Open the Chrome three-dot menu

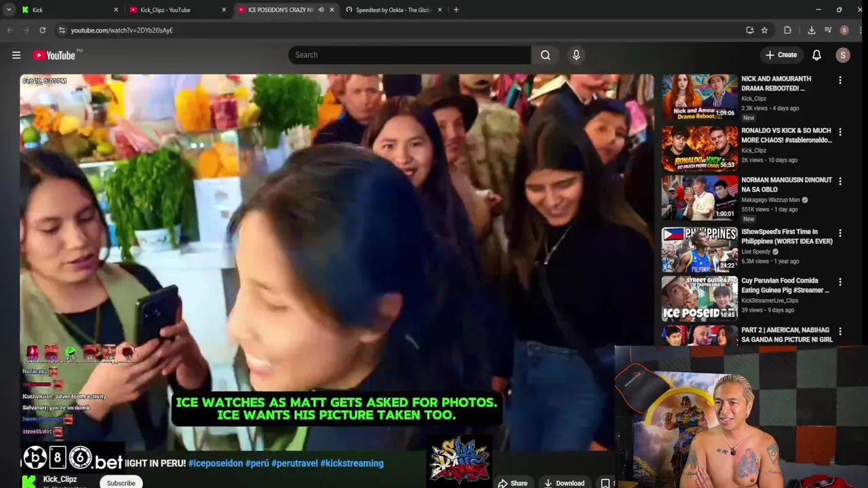[861, 30]
